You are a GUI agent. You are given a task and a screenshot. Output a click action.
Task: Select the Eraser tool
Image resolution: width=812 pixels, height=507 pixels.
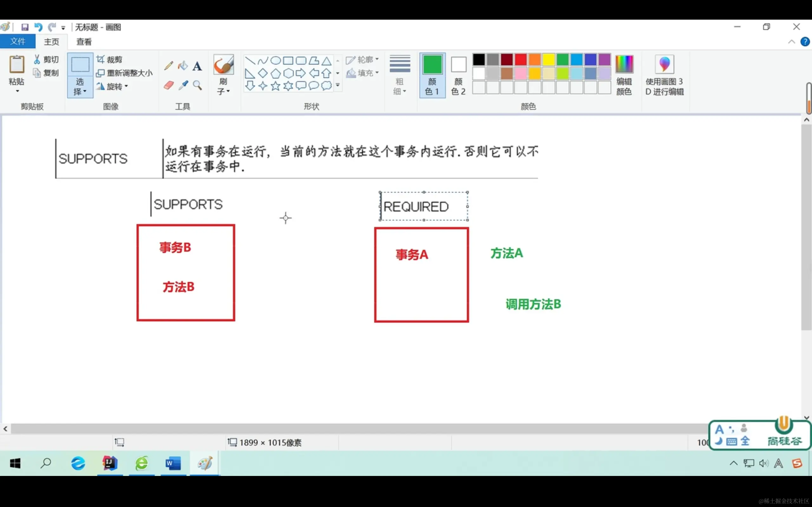(x=168, y=85)
